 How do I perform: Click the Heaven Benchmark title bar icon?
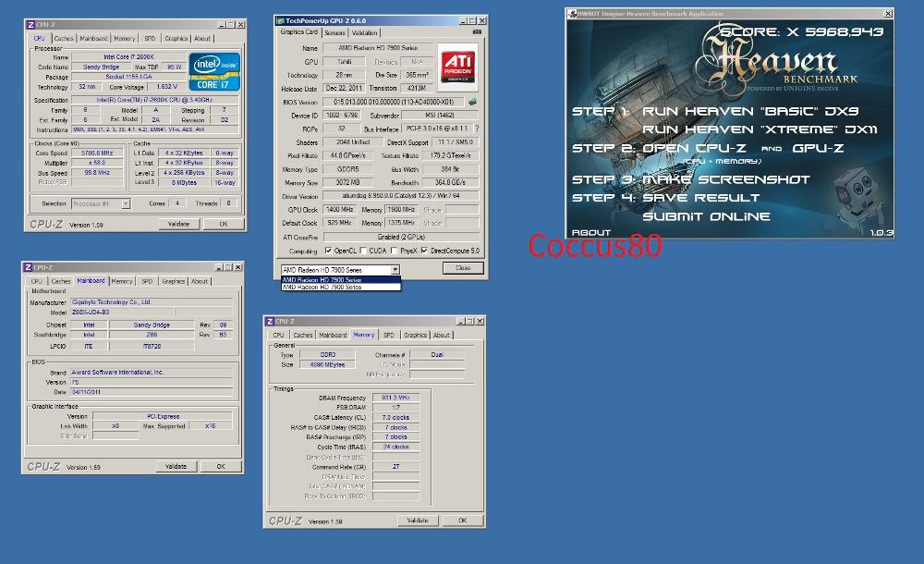[x=572, y=14]
